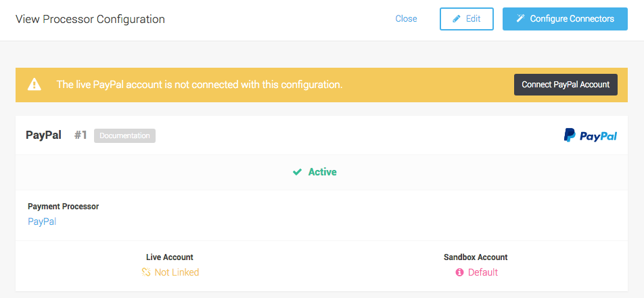Click the pink info icon beside Default
This screenshot has height=298, width=644.
pyautogui.click(x=459, y=272)
